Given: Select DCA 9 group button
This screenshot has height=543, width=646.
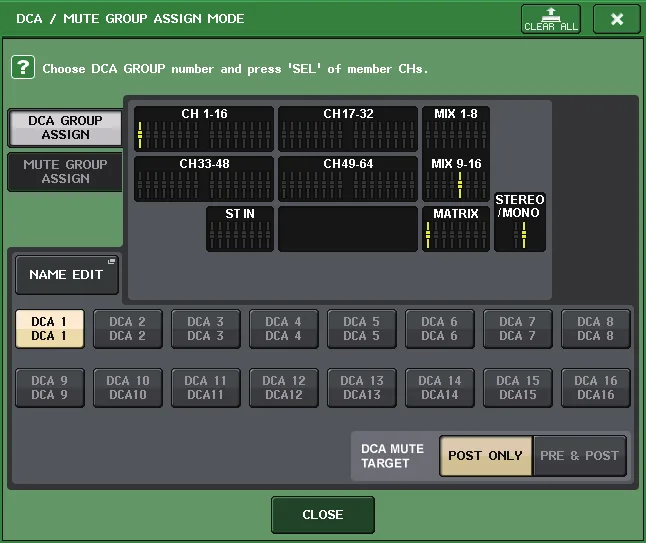Looking at the screenshot, I should pyautogui.click(x=50, y=388).
